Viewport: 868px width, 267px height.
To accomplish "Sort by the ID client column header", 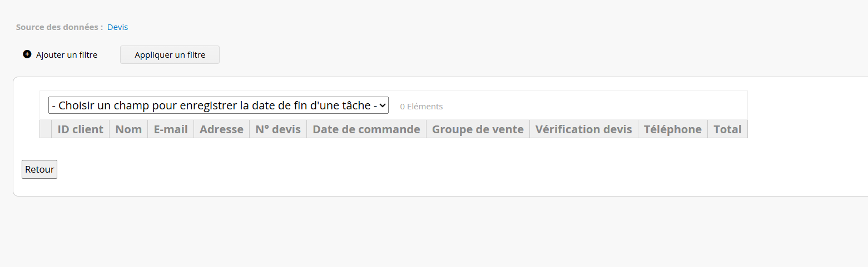I will pos(81,129).
